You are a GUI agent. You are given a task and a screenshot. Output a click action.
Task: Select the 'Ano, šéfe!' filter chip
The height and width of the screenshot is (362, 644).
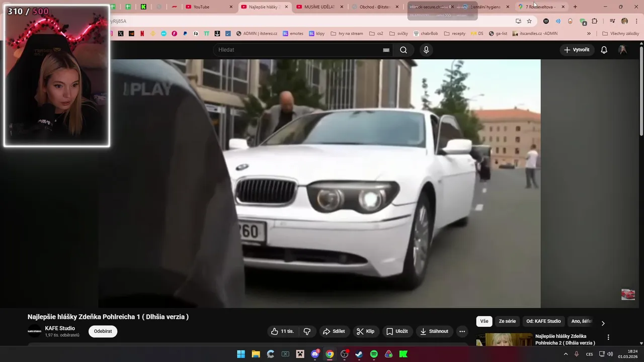(x=582, y=321)
